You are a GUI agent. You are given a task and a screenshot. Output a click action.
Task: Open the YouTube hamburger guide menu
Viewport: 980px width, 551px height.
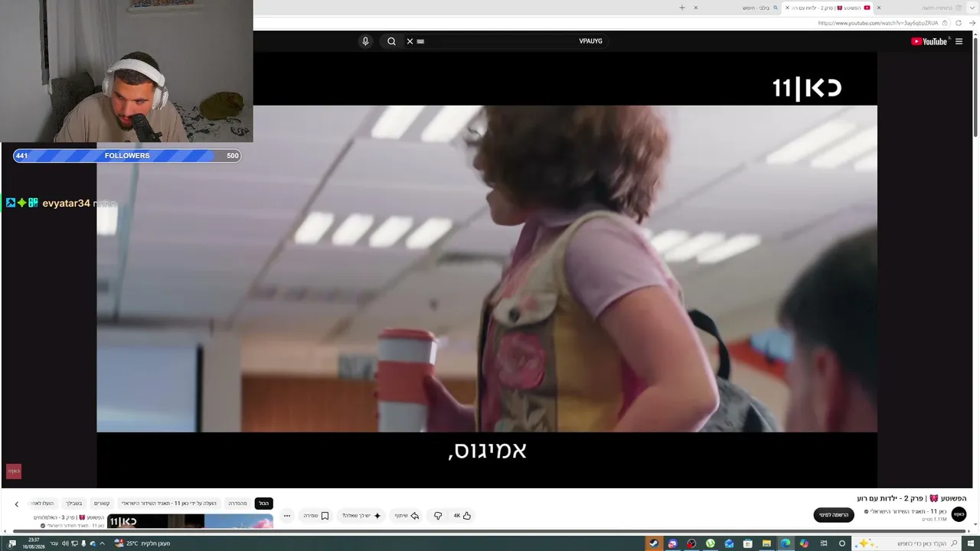click(959, 41)
